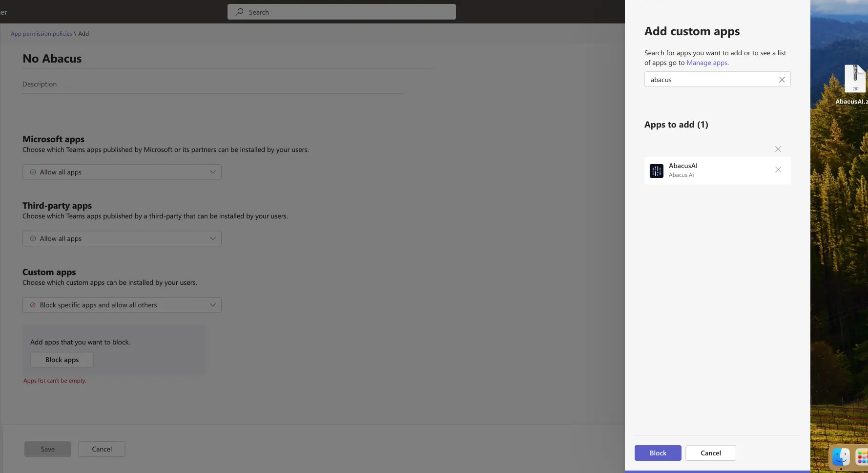The image size is (868, 473).
Task: Click the magnifier icon in top search bar
Action: (239, 12)
